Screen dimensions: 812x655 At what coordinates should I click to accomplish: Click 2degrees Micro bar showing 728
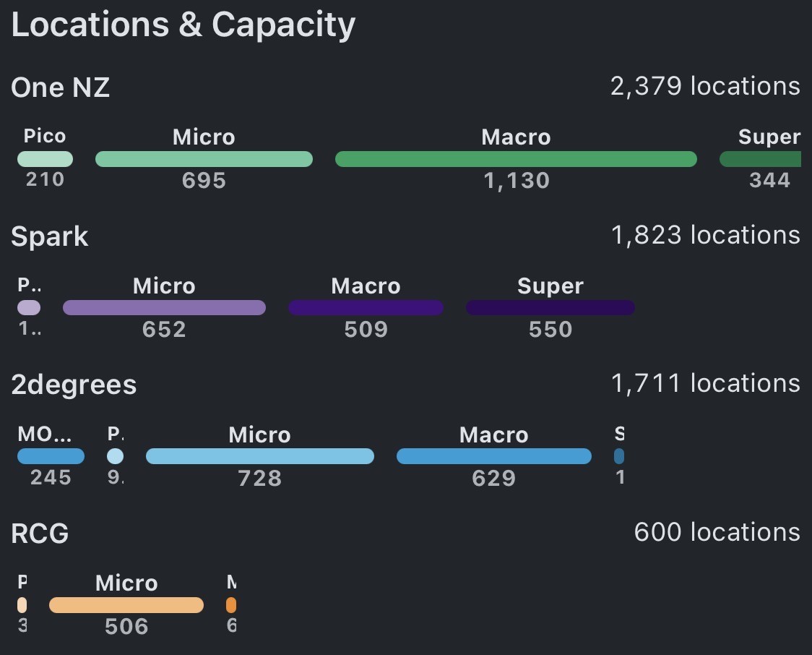coord(259,456)
